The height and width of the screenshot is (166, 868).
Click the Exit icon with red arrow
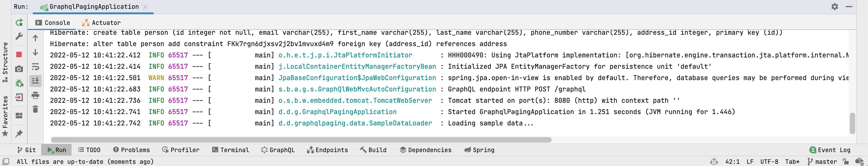(19, 97)
